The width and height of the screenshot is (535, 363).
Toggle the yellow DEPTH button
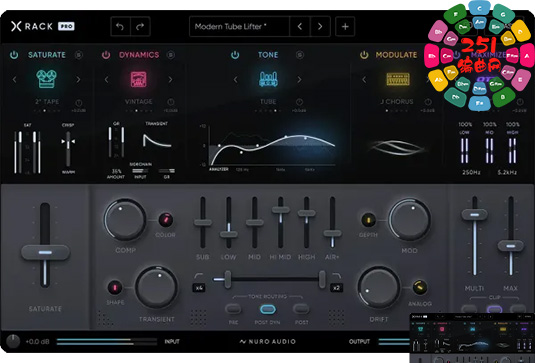click(368, 220)
